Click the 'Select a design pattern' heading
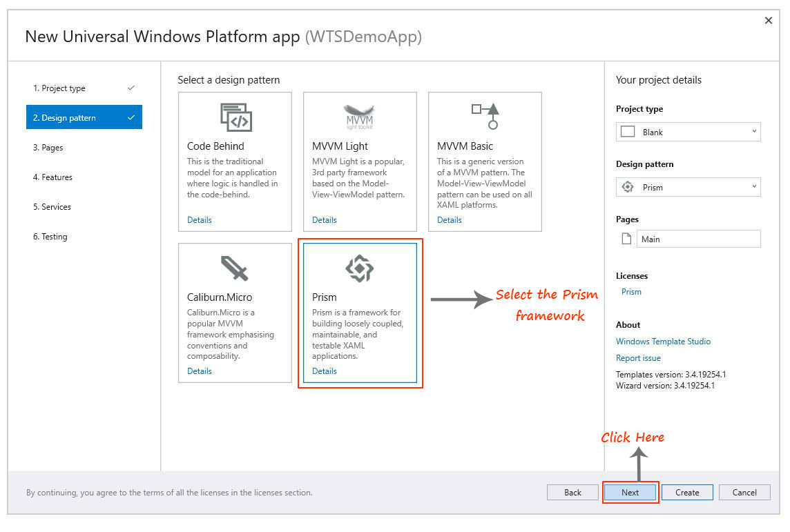Viewport: 790px width, 532px height. click(229, 80)
